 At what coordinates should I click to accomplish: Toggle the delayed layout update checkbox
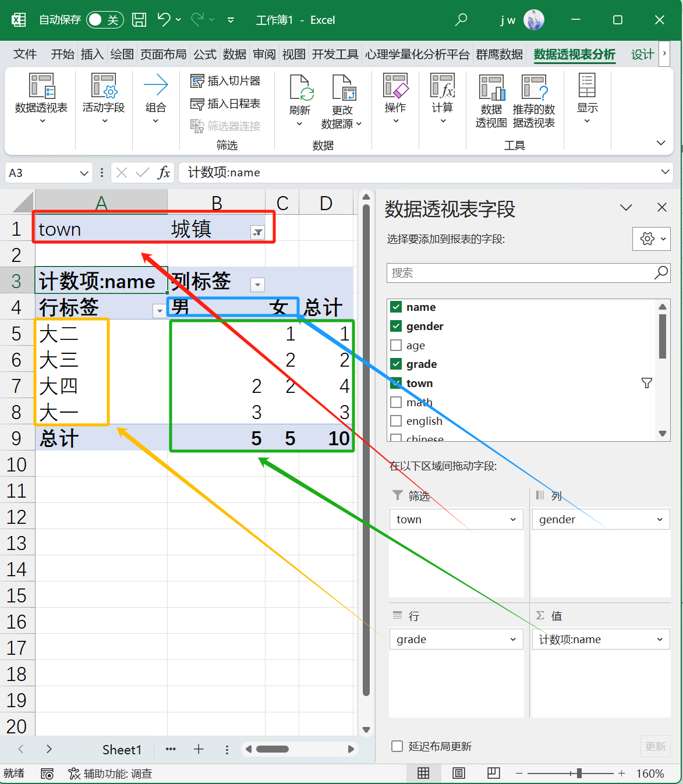point(397,746)
